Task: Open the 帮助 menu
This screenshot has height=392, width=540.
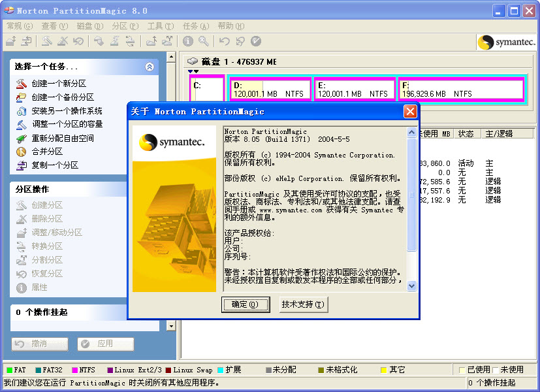Action: pyautogui.click(x=230, y=26)
